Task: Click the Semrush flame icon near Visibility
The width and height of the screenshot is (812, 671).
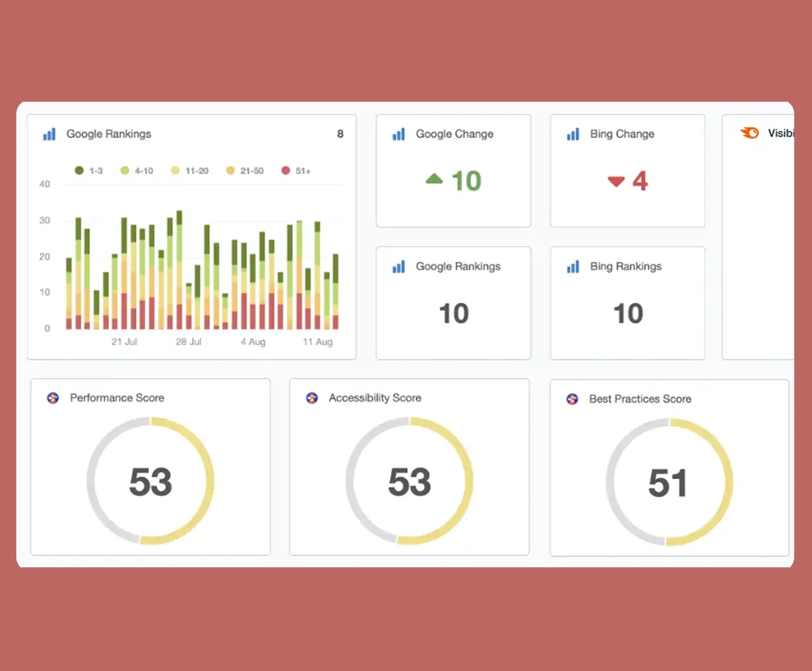Action: (750, 133)
